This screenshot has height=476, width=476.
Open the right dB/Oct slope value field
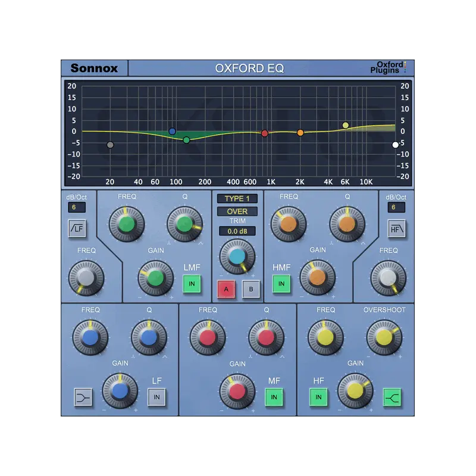(396, 207)
